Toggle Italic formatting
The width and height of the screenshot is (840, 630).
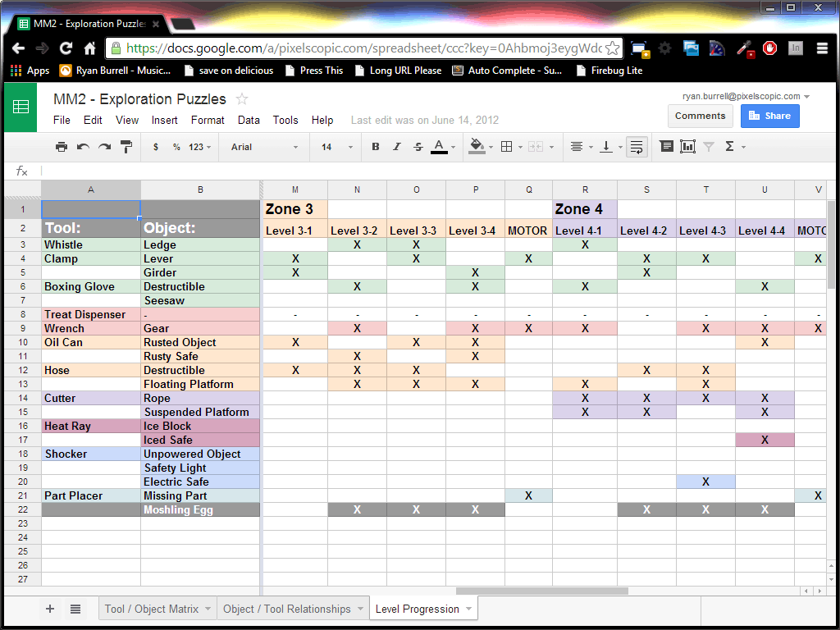coord(397,147)
